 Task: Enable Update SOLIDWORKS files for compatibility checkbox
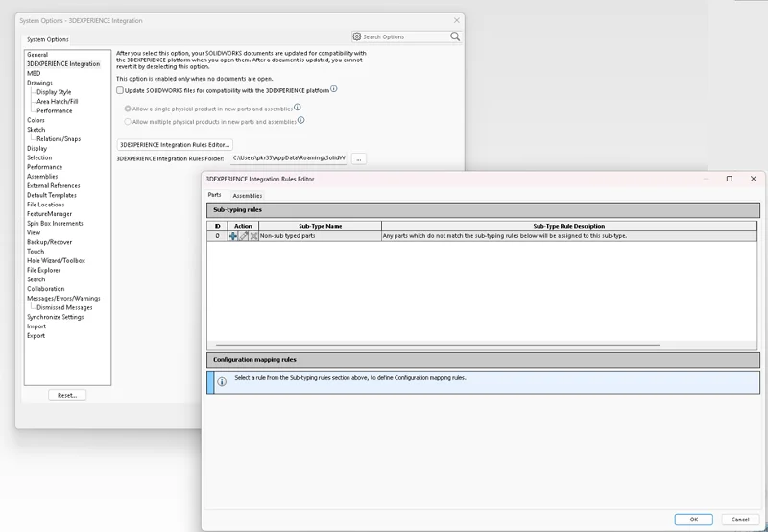[x=120, y=90]
